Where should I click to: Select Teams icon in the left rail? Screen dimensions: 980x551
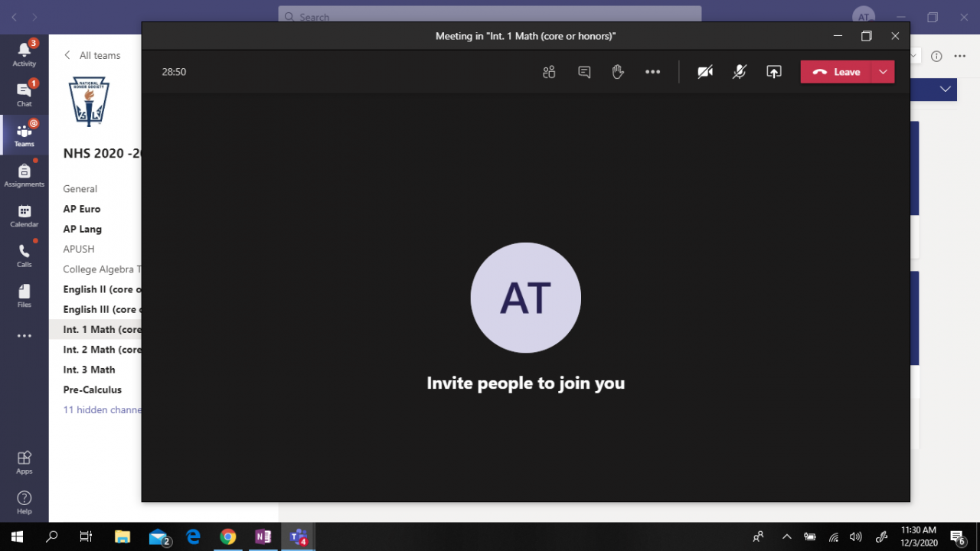[x=24, y=135]
